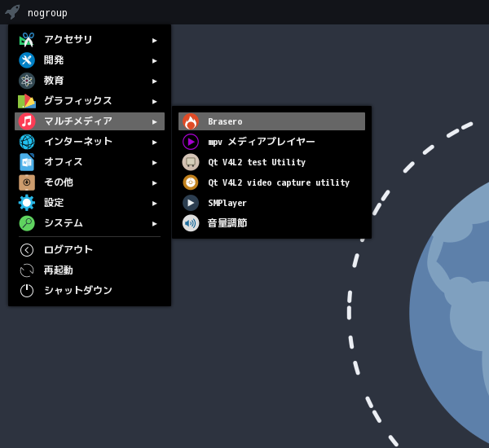
Task: Open the その他 menu category
Action: tap(90, 182)
